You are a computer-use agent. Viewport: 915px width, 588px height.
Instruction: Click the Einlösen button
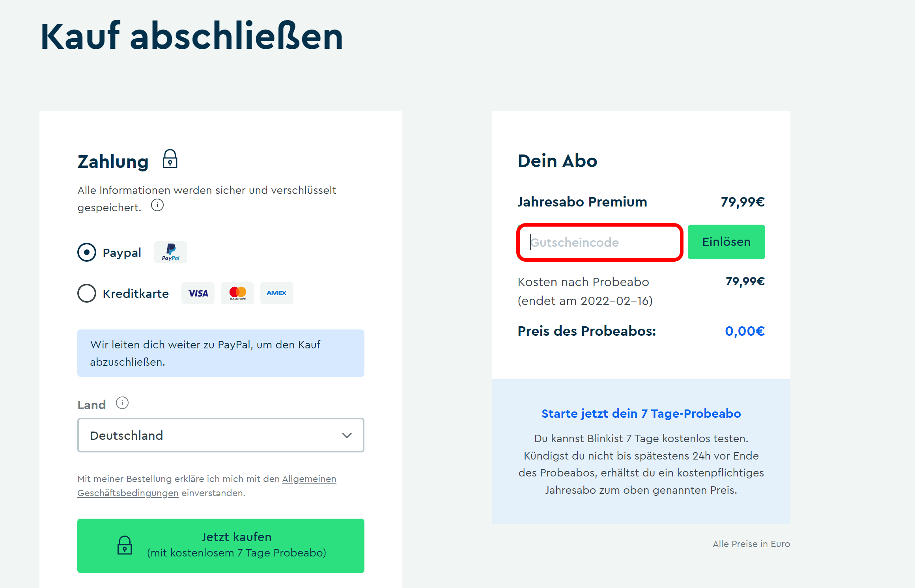click(x=726, y=242)
